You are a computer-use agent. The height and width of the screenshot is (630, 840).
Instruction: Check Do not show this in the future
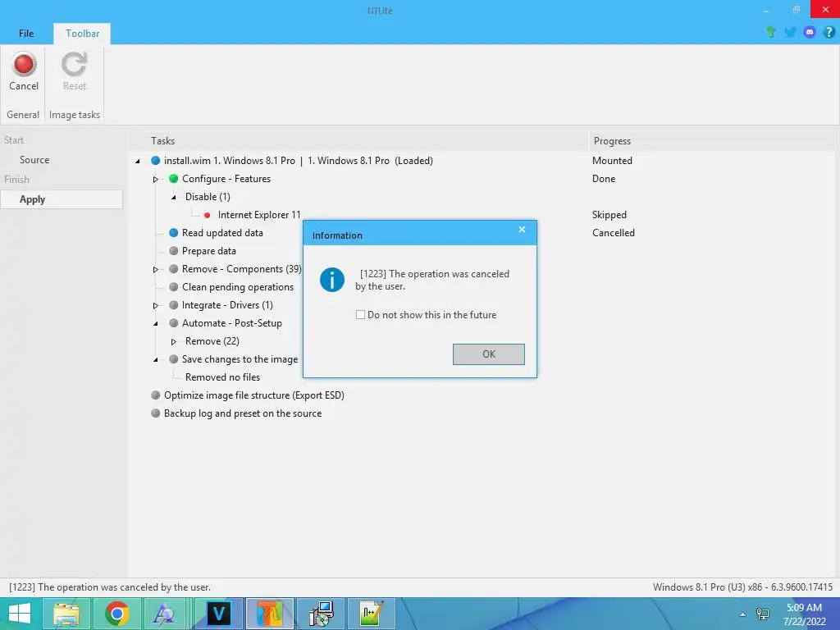coord(361,314)
